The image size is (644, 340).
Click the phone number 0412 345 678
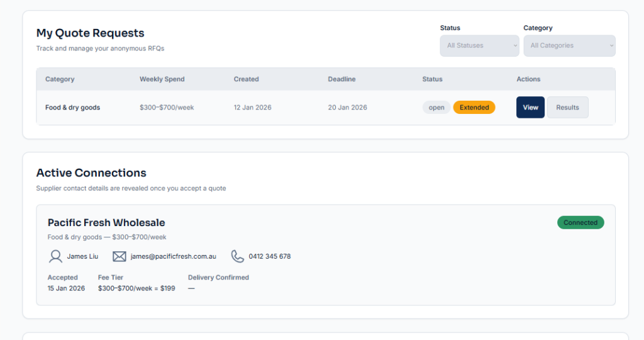pyautogui.click(x=270, y=256)
